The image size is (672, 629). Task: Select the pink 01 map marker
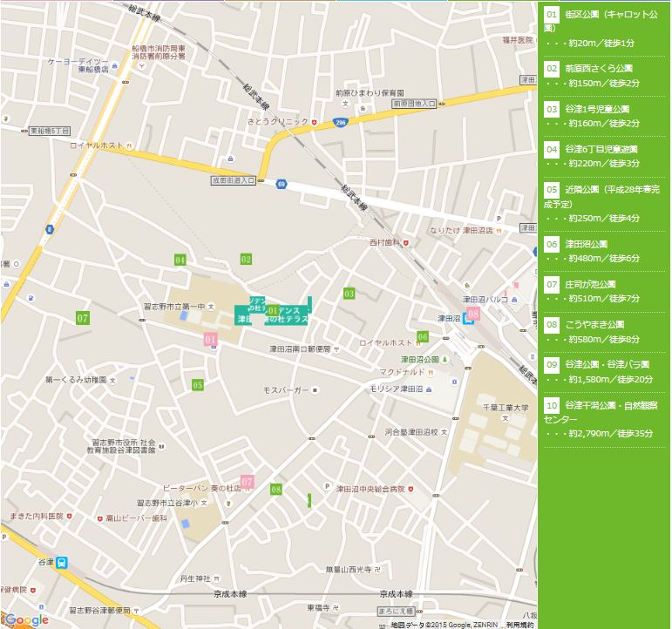[210, 339]
